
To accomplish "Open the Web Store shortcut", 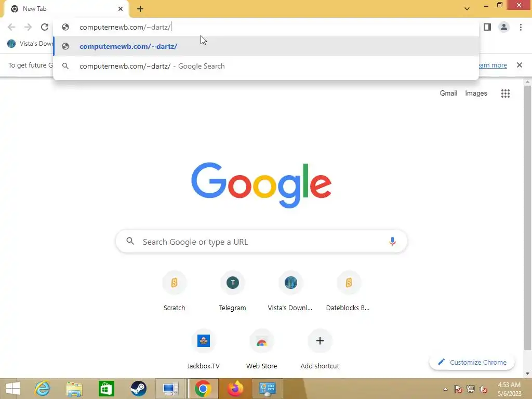I will pyautogui.click(x=262, y=350).
